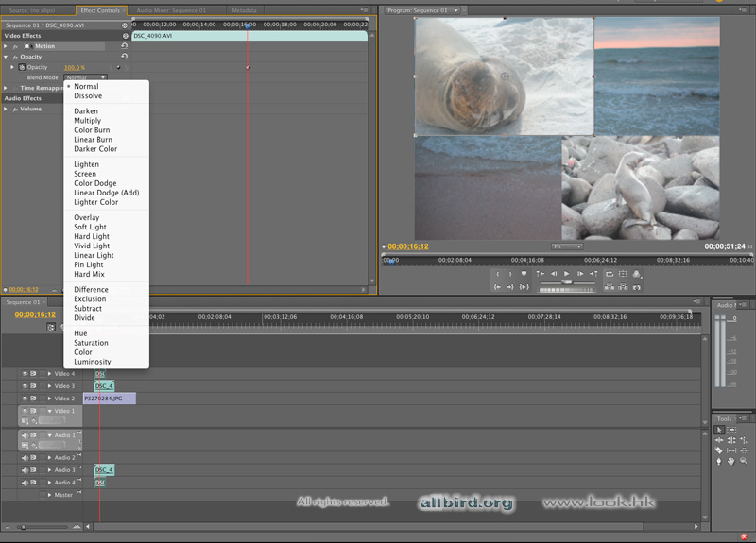Reset the Motion effect
The image size is (756, 543).
[124, 45]
